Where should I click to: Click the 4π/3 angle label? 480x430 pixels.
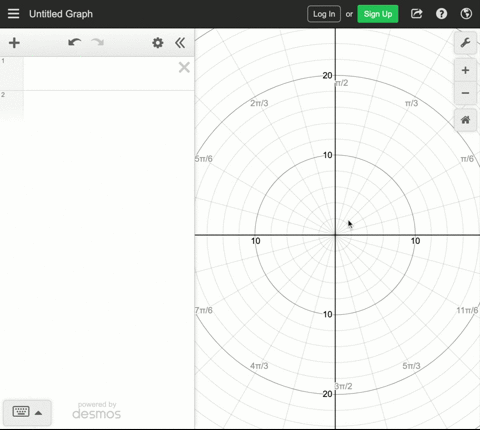point(259,366)
